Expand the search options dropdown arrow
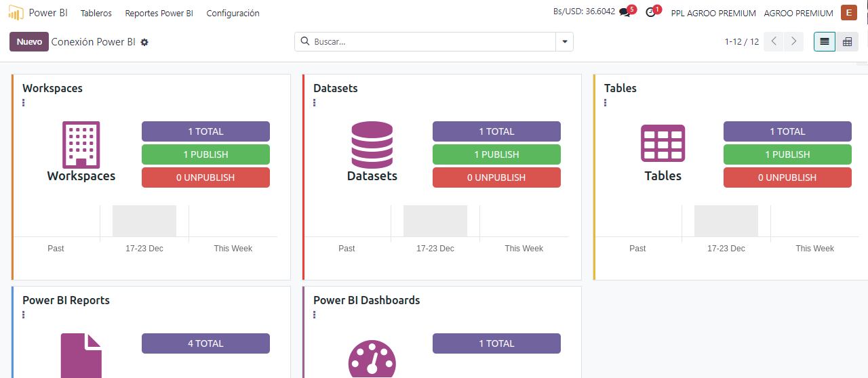Image resolution: width=868 pixels, height=378 pixels. 564,41
